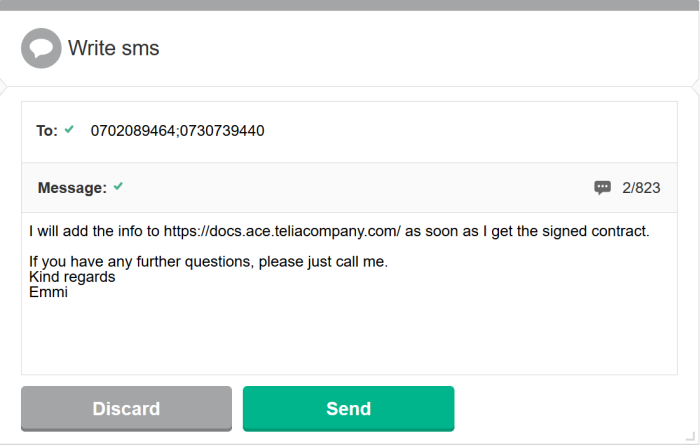This screenshot has width=700, height=445.
Task: Click the message counter chat icon
Action: point(602,187)
